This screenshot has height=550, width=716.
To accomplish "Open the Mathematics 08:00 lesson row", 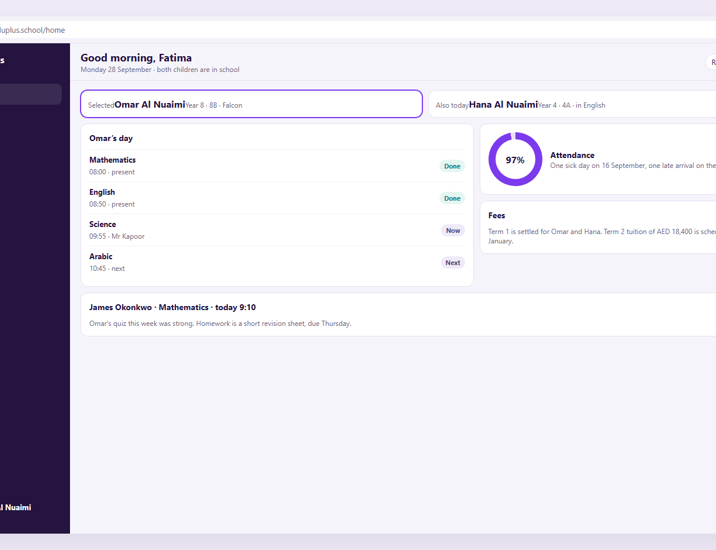I will (277, 166).
